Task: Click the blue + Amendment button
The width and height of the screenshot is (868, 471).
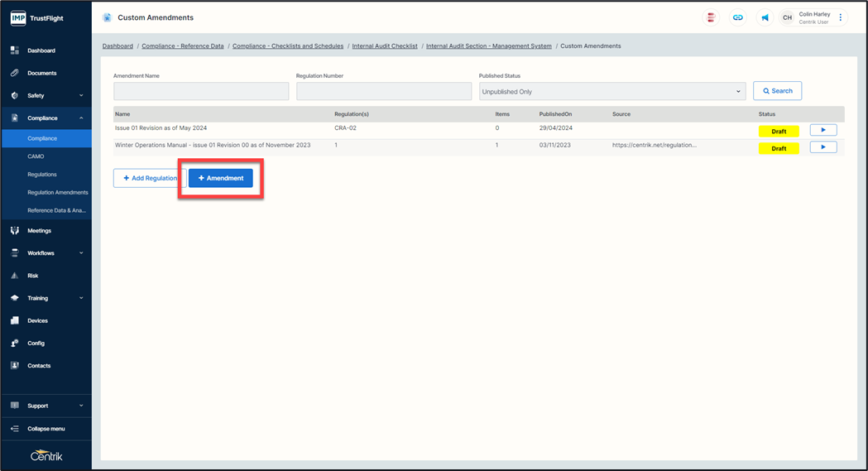Action: click(x=221, y=178)
